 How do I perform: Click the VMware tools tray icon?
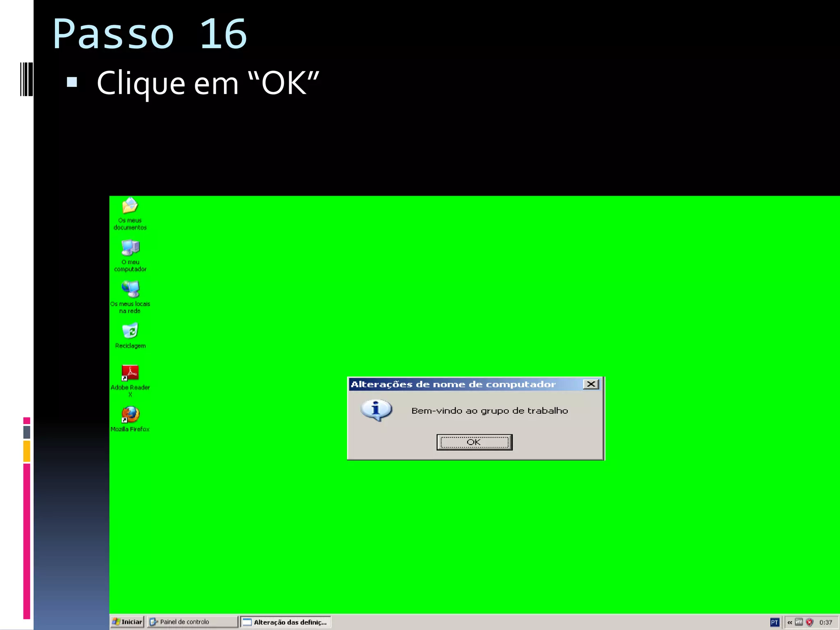[x=799, y=622]
